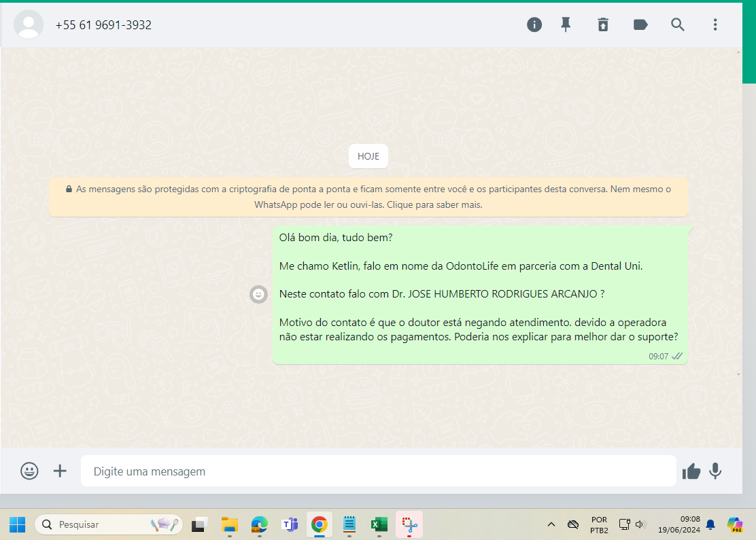Image resolution: width=756 pixels, height=540 pixels.
Task: Click the encryption notice to learn more
Action: click(x=368, y=196)
